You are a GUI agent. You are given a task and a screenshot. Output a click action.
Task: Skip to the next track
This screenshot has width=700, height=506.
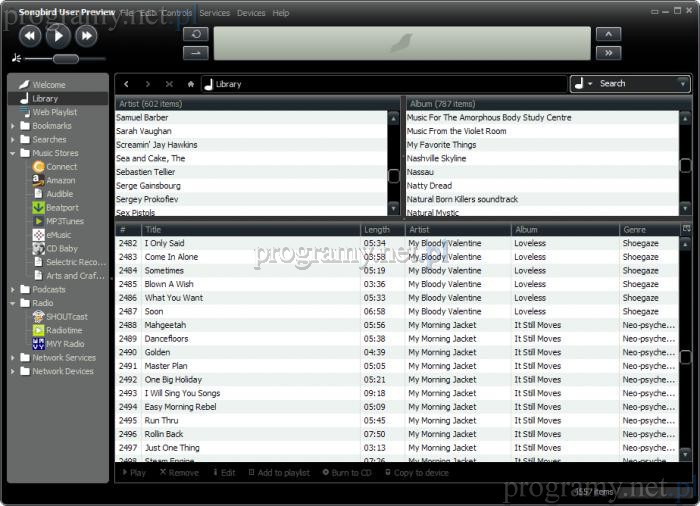[87, 36]
